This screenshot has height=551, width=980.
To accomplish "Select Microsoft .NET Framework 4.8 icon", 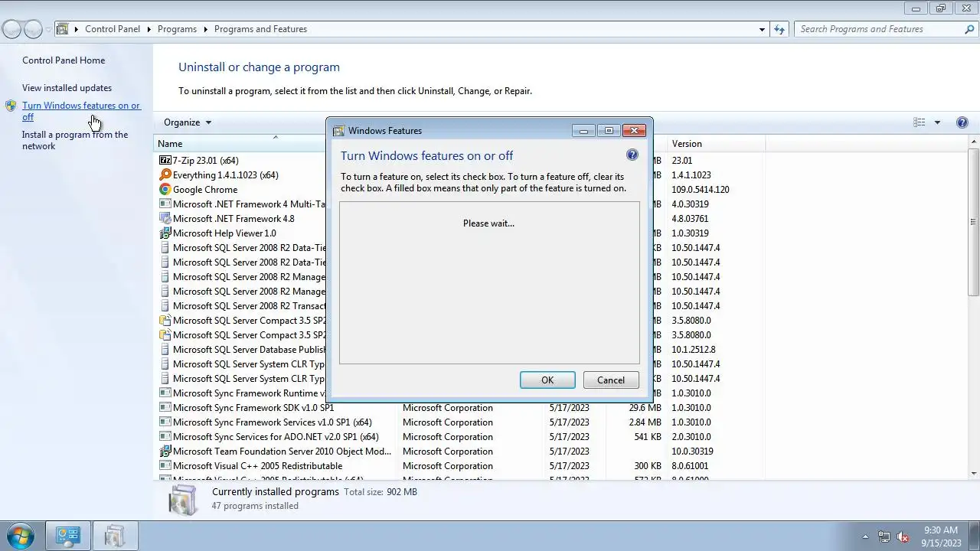I will click(165, 219).
